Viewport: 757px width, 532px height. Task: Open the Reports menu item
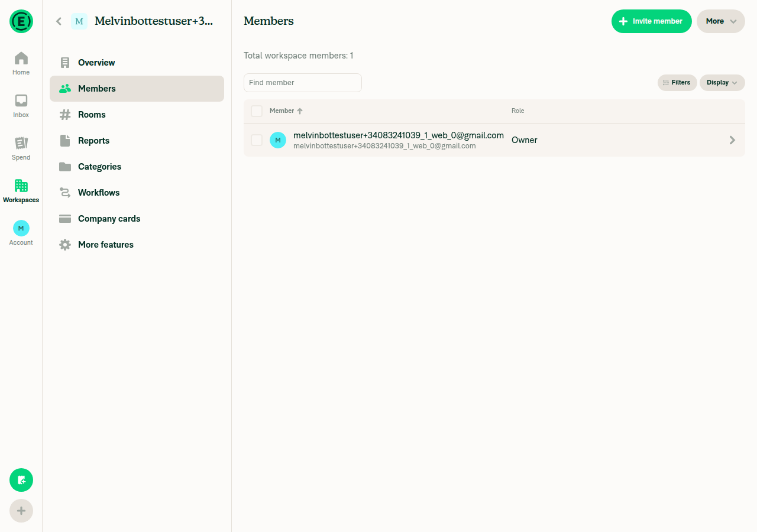pos(137,141)
